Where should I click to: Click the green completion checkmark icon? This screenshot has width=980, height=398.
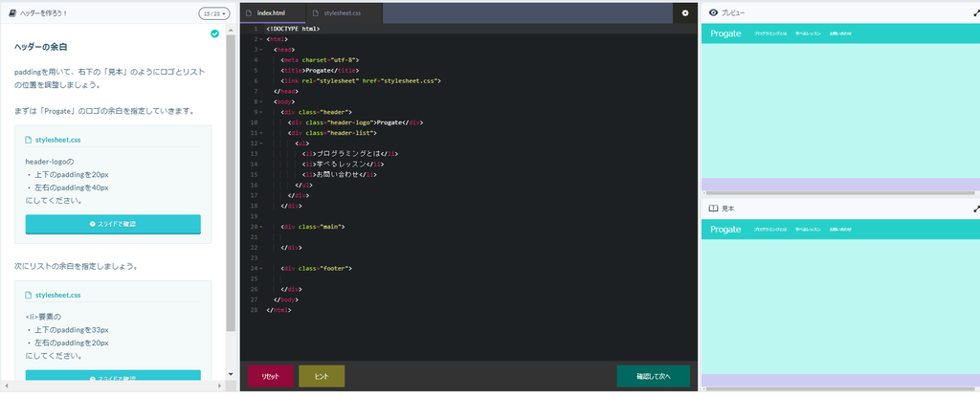pyautogui.click(x=215, y=33)
